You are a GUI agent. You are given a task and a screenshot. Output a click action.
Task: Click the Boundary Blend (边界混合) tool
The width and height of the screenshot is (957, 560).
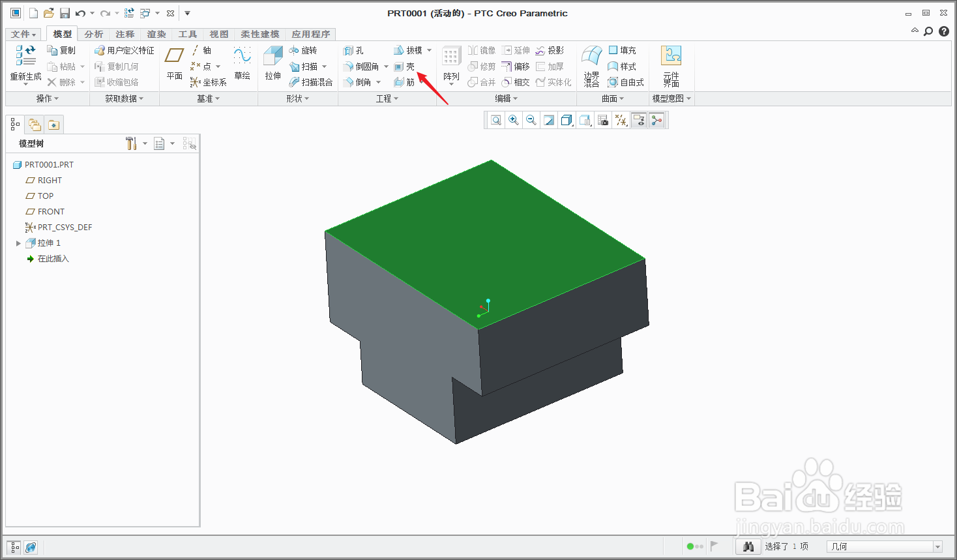(x=591, y=66)
